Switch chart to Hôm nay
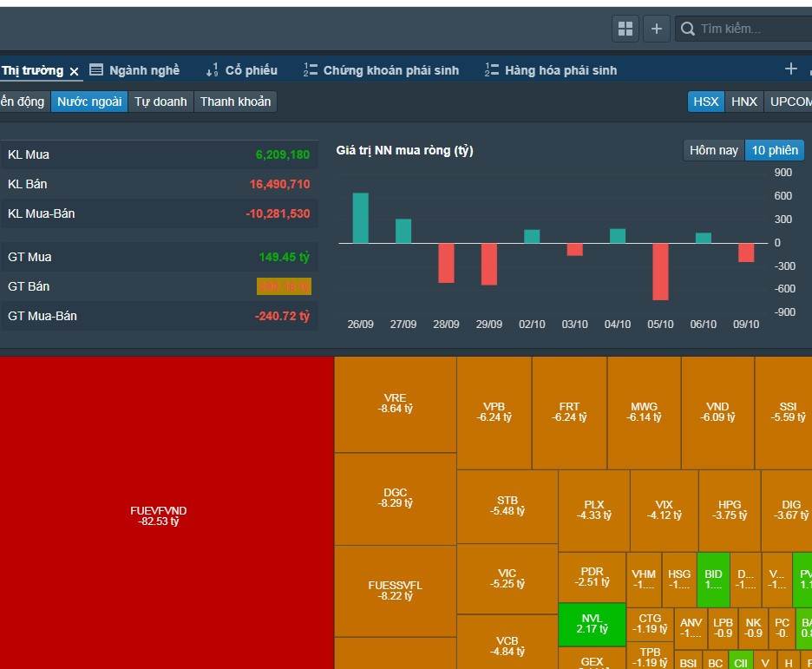Screen dimensions: 812x669 (714, 150)
